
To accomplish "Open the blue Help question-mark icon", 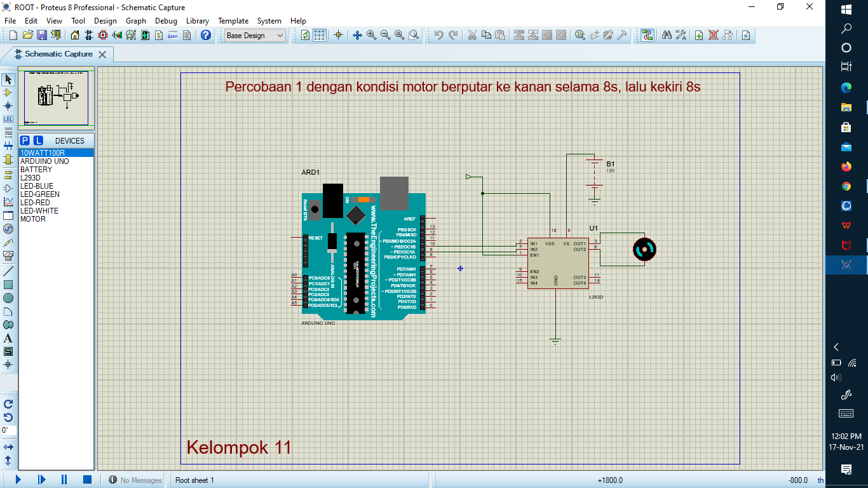I will point(206,36).
